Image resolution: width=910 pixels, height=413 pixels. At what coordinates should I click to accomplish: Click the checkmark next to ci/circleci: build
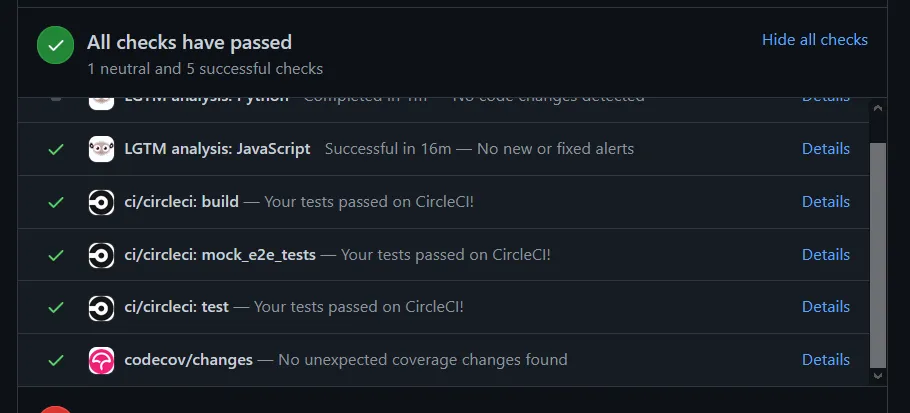(56, 202)
